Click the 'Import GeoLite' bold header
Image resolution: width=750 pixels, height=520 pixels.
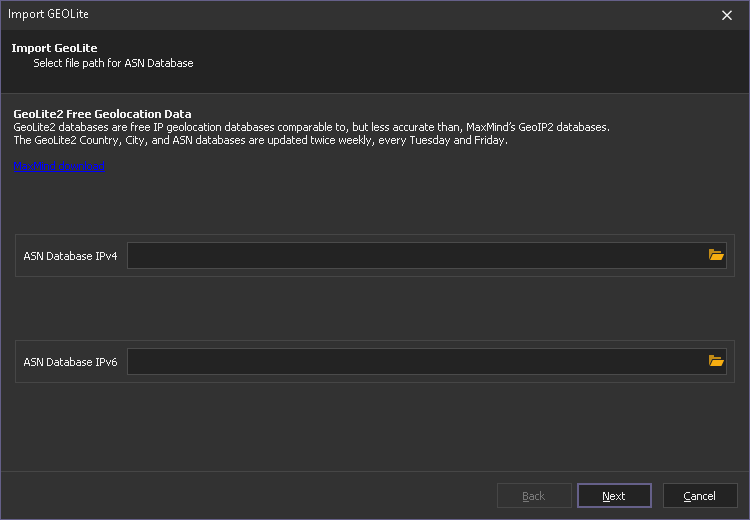coord(55,48)
